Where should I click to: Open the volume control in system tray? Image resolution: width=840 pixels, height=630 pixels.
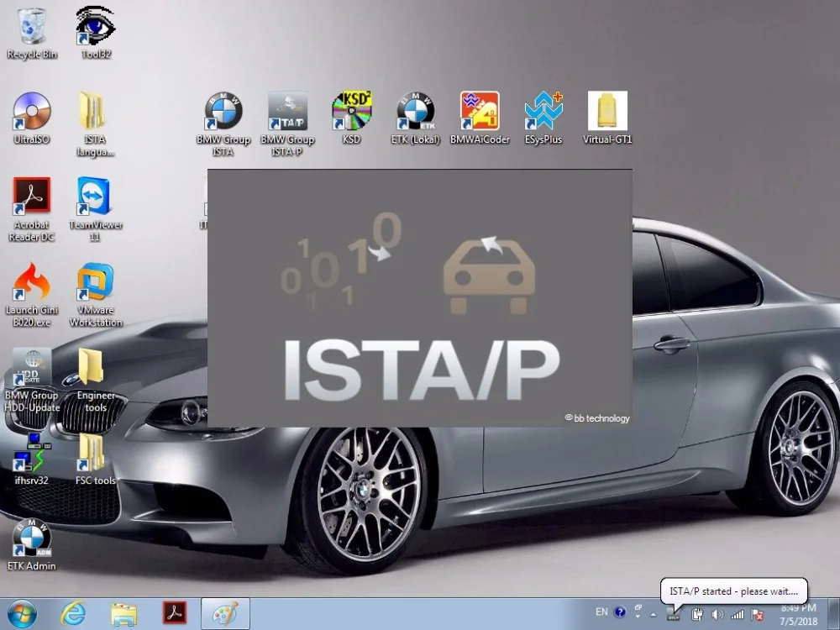[x=717, y=614]
